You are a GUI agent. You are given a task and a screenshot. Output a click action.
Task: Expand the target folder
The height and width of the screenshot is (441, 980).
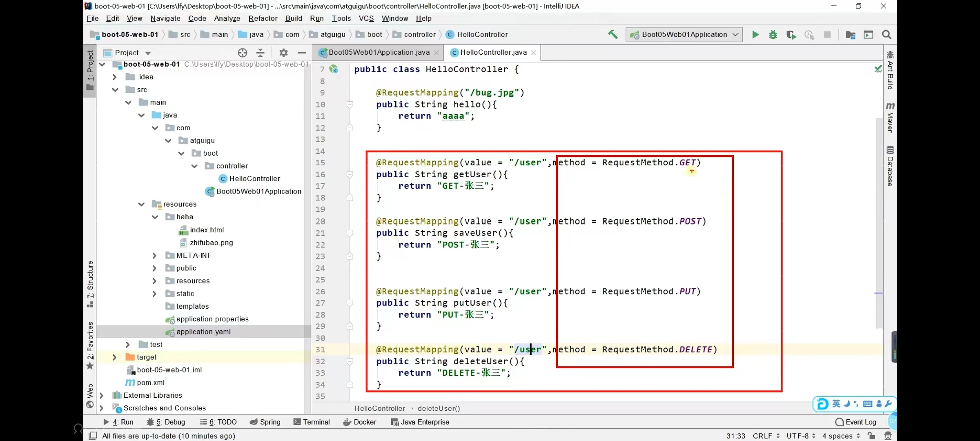point(115,357)
